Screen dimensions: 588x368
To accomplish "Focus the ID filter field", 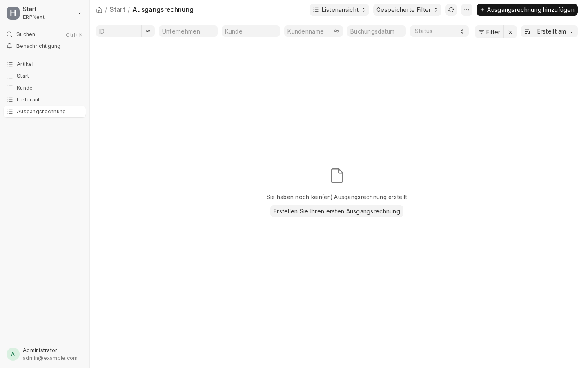I will click(x=119, y=31).
